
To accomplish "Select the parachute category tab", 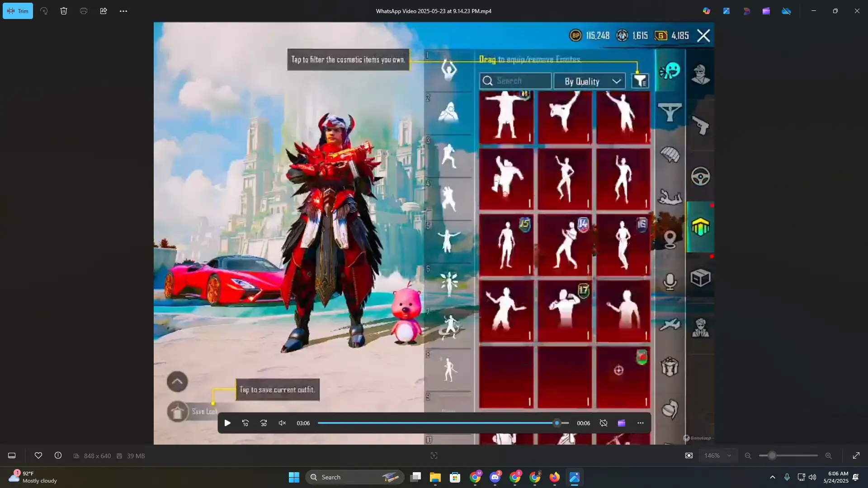I will coord(670,154).
